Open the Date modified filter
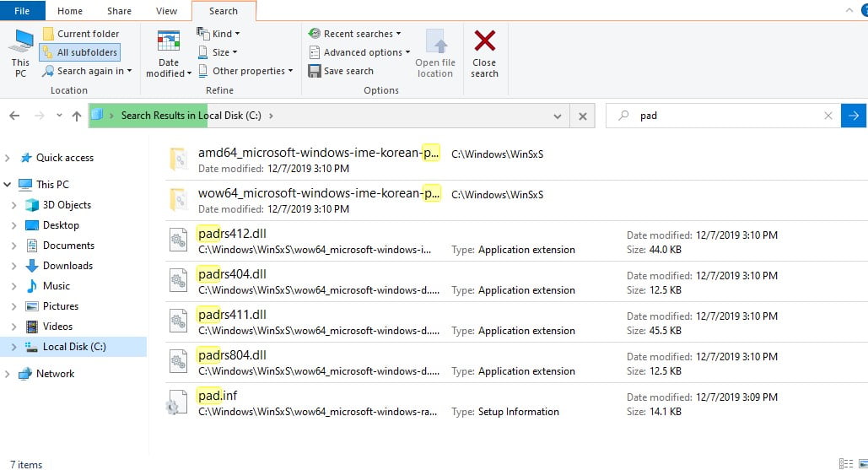868x470 pixels. click(169, 53)
